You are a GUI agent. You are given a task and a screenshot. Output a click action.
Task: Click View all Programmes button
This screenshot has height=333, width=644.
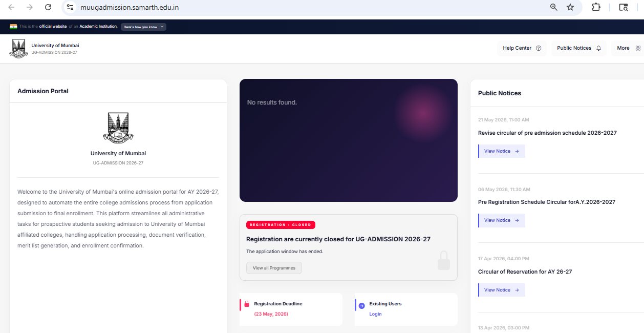pos(274,268)
